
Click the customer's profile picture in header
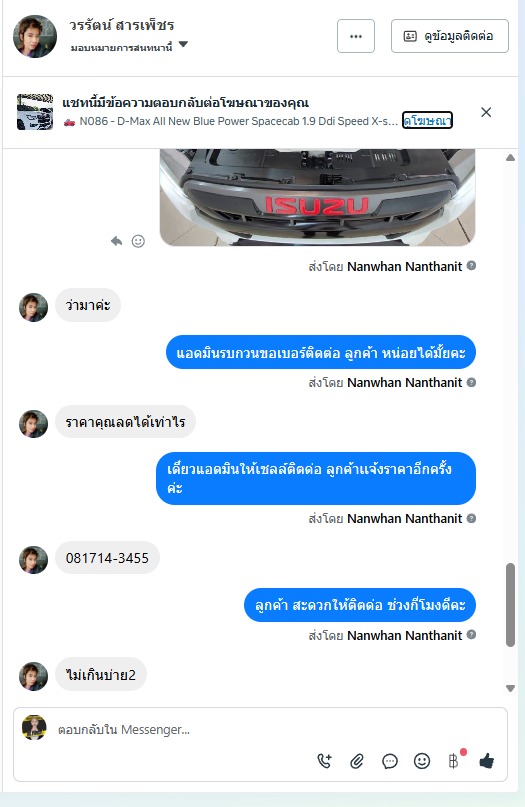point(35,36)
